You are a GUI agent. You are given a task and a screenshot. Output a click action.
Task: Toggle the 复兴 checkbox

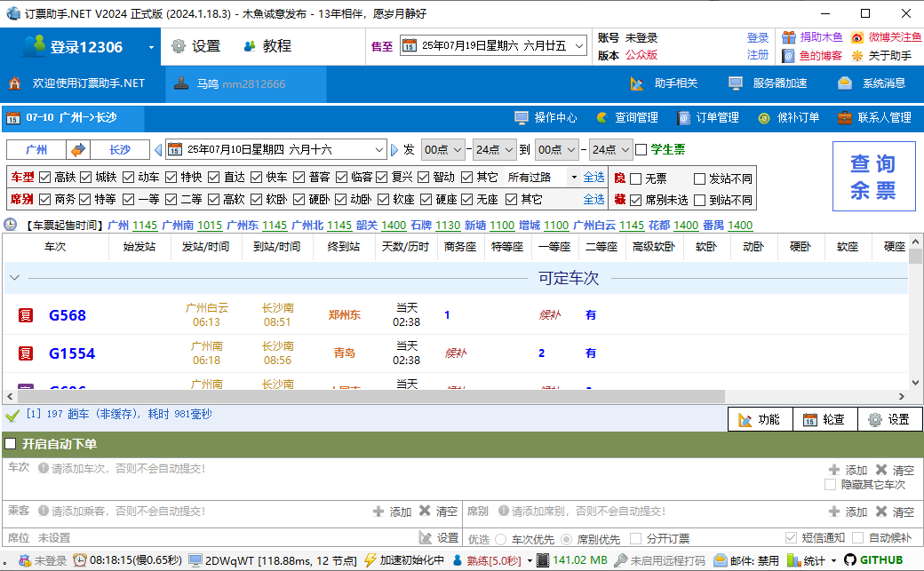pos(381,177)
